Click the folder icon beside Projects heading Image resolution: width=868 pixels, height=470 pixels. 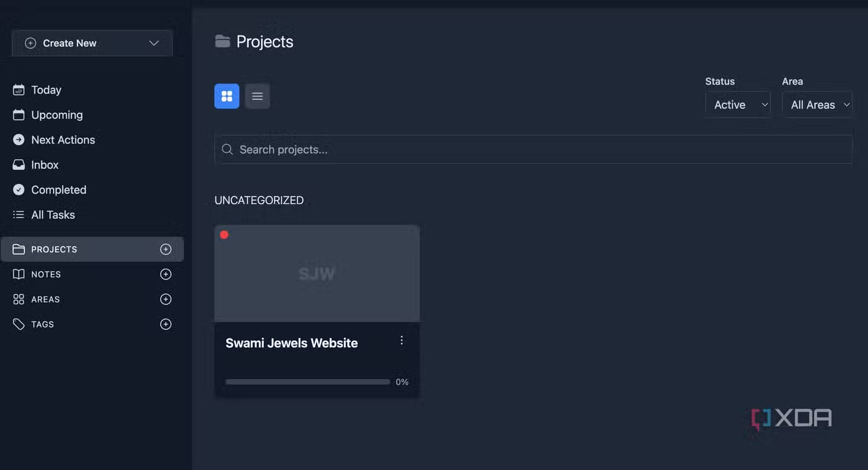[x=222, y=41]
